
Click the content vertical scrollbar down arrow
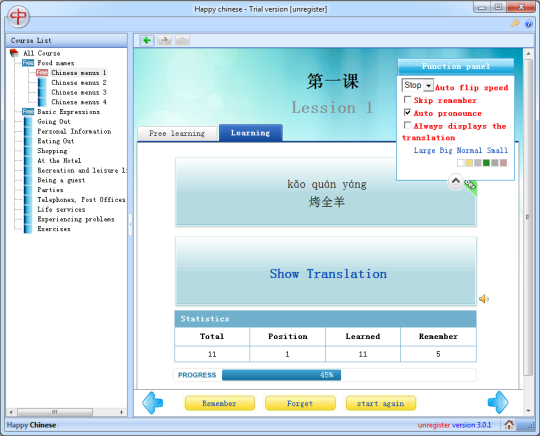click(528, 411)
